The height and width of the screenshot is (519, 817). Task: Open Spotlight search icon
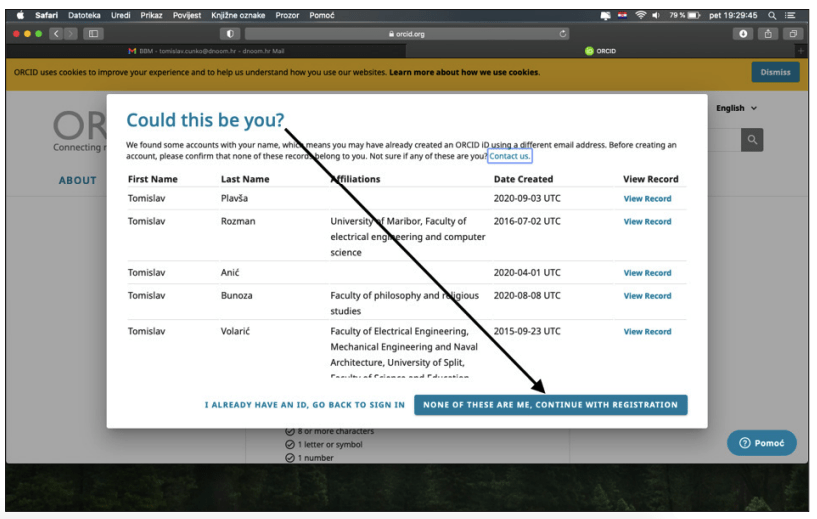pos(772,15)
